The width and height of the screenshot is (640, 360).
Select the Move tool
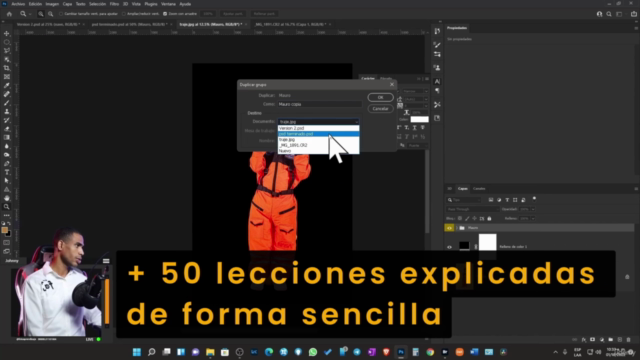tap(7, 33)
